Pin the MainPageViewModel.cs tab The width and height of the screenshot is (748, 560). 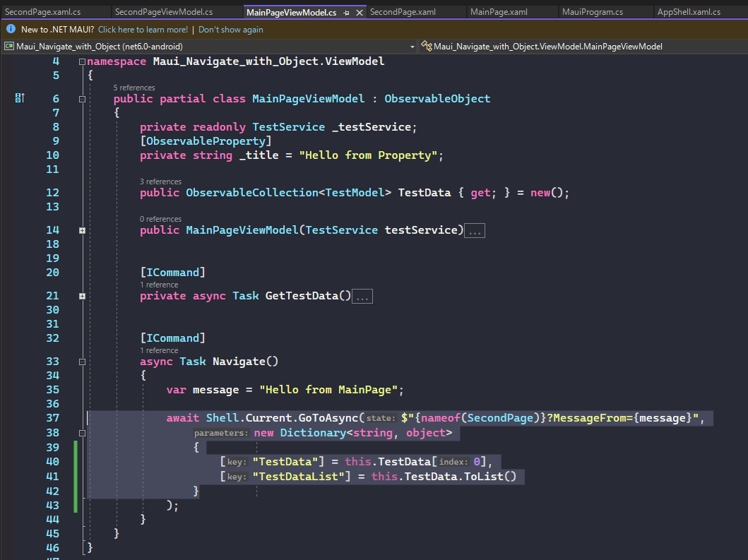click(346, 13)
